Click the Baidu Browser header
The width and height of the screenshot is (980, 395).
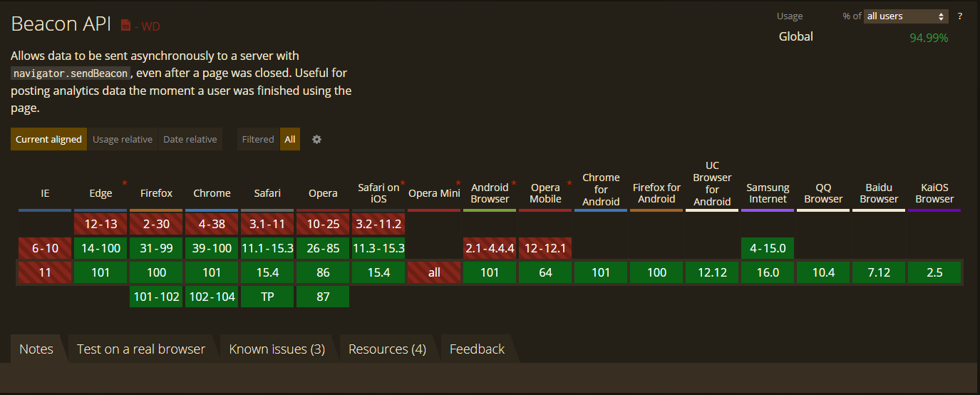(879, 193)
